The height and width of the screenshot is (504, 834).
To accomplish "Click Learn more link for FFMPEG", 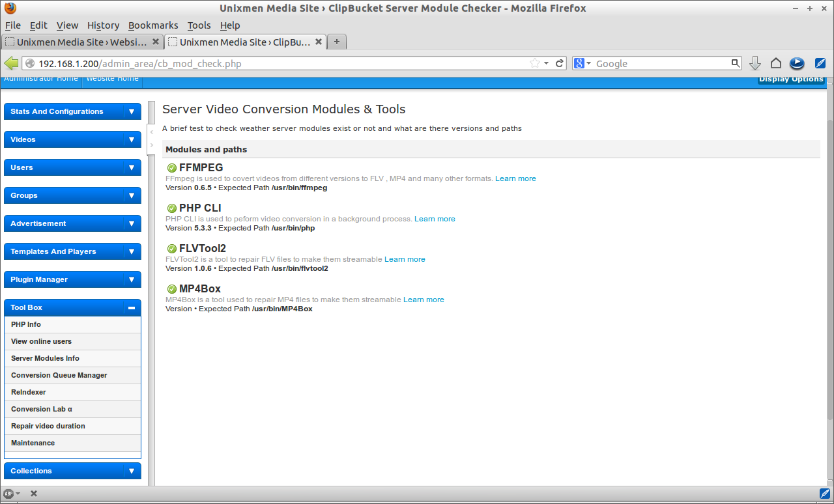I will (515, 178).
